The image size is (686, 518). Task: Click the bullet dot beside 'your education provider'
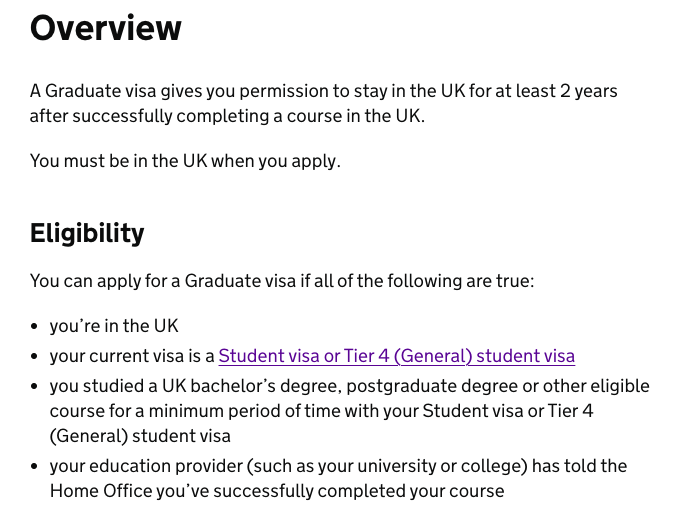coord(35,467)
